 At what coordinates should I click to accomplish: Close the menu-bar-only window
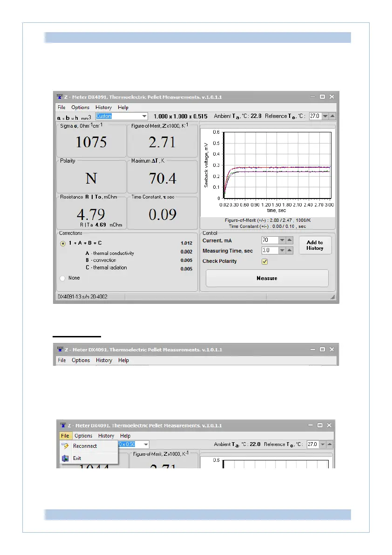[x=331, y=349]
